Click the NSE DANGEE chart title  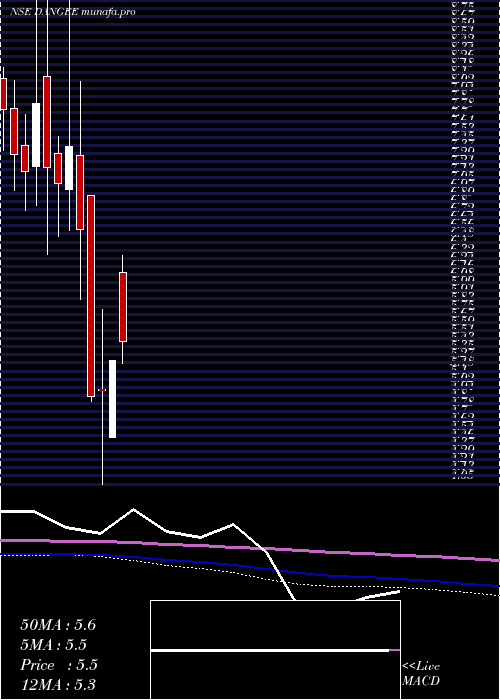[73, 12]
